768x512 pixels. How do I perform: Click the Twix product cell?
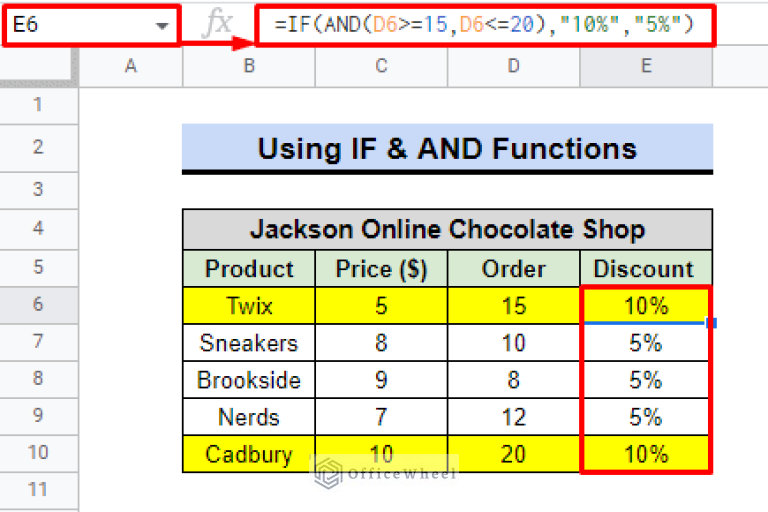point(248,306)
